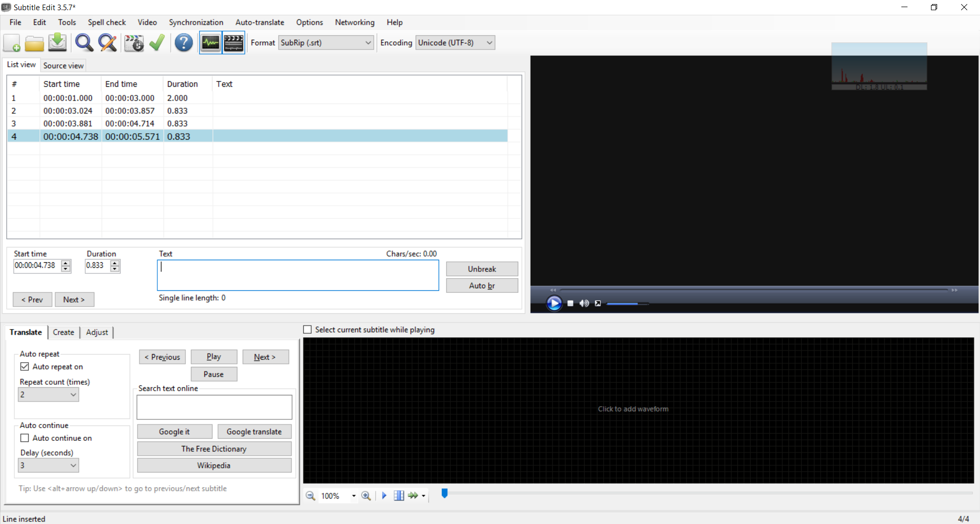Viewport: 980px width, 524px height.
Task: Open the Encoding dropdown
Action: 488,42
